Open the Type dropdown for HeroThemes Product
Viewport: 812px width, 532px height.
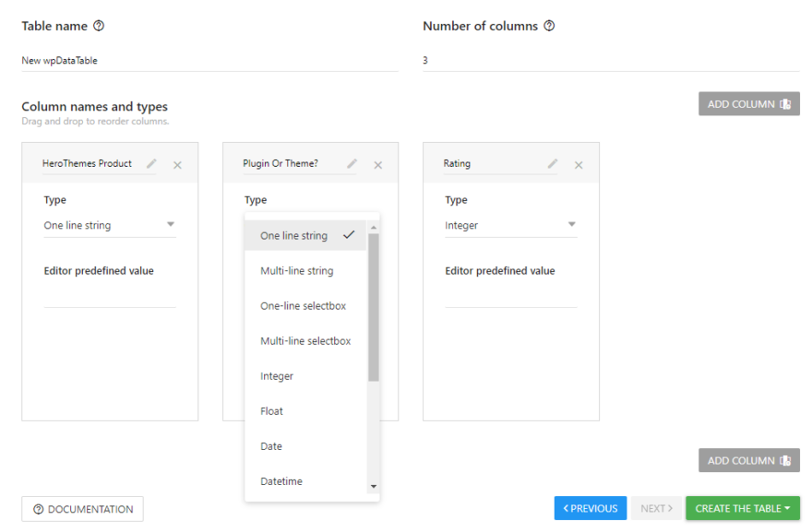coord(109,225)
